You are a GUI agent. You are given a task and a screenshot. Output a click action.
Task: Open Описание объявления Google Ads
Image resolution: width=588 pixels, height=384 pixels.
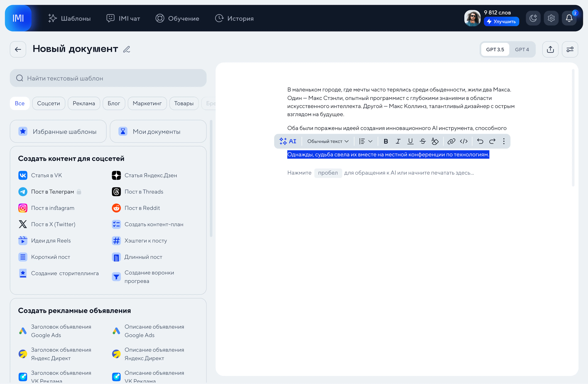[x=148, y=331]
